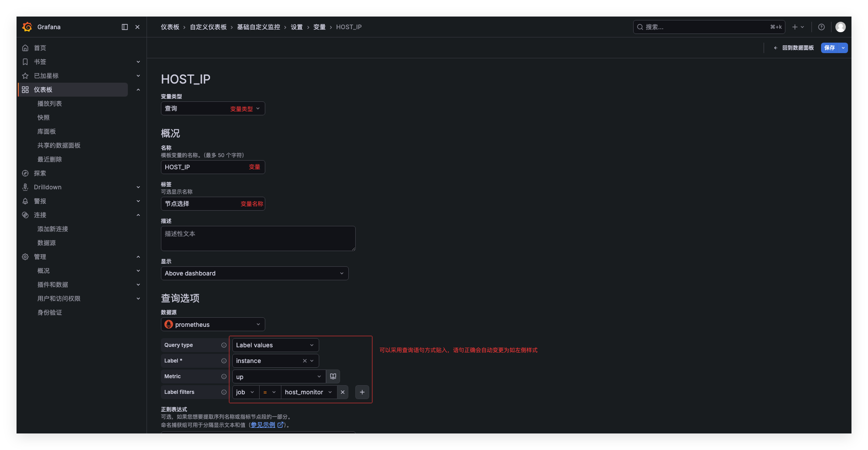The height and width of the screenshot is (450, 868).
Task: Expand the 插件和数据 submenu chevron
Action: click(x=138, y=285)
